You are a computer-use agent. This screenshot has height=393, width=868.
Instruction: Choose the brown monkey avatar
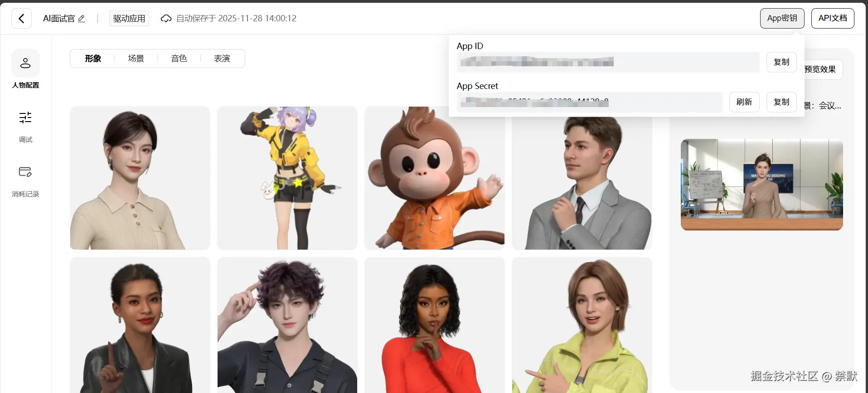click(x=435, y=178)
